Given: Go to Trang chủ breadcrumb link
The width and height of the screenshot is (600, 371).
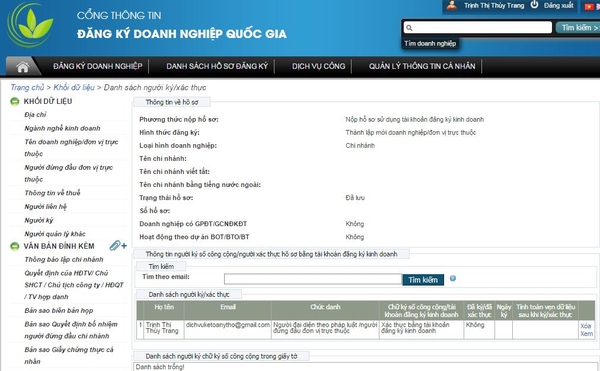Looking at the screenshot, I should (x=27, y=87).
